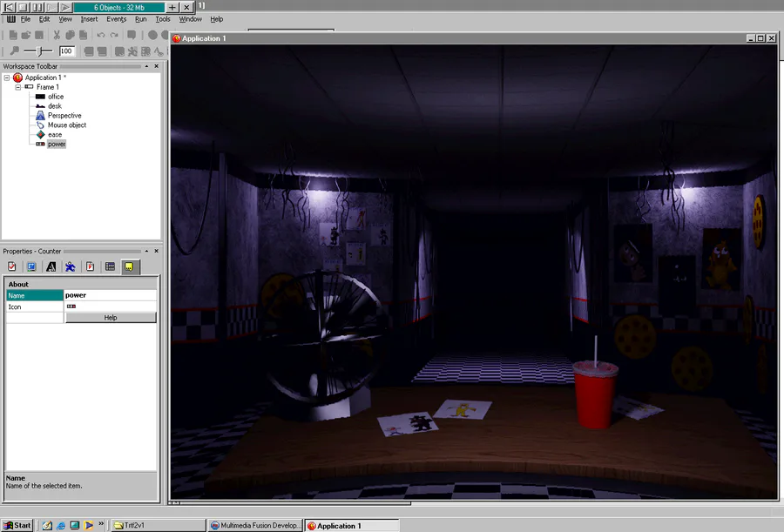Collapse the Application 1 tree node
Viewport: 784px width, 532px height.
7,77
